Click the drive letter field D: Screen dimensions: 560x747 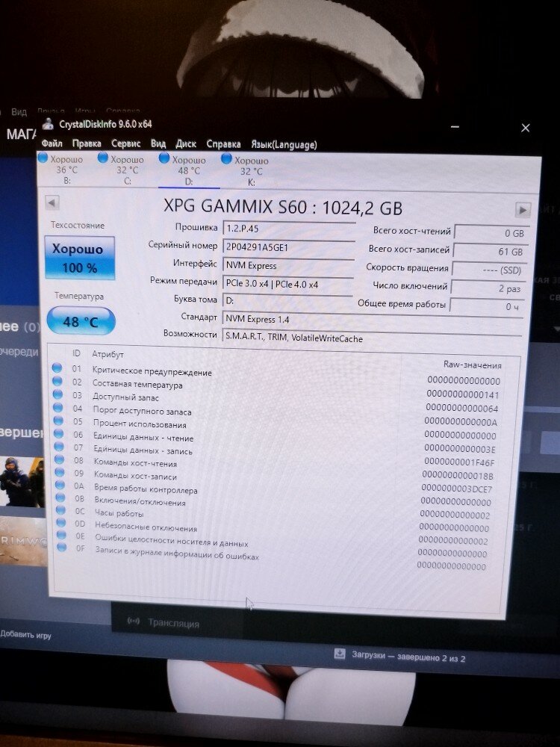click(x=287, y=301)
